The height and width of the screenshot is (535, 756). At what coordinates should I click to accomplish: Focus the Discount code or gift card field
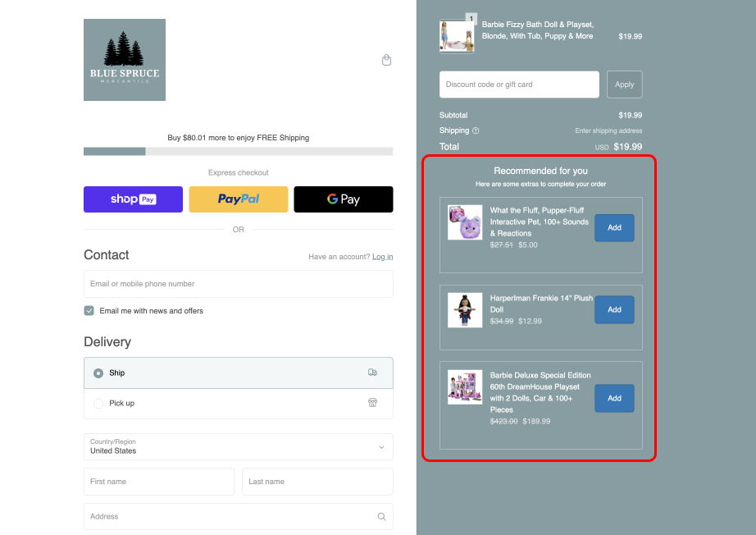[519, 85]
